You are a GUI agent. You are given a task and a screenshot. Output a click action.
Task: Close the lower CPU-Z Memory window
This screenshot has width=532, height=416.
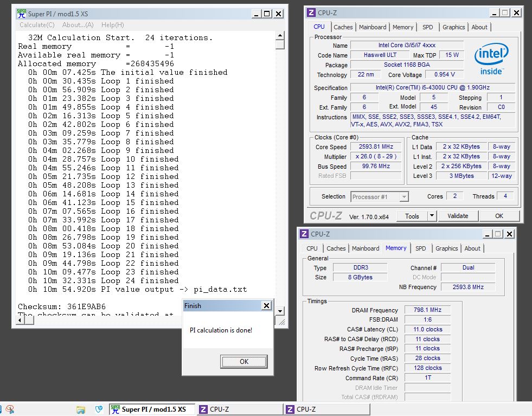pos(509,234)
